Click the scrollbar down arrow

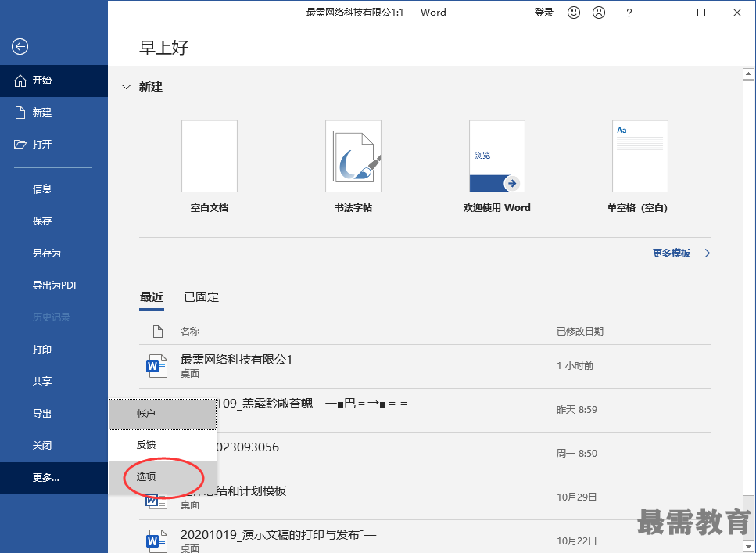[748, 548]
